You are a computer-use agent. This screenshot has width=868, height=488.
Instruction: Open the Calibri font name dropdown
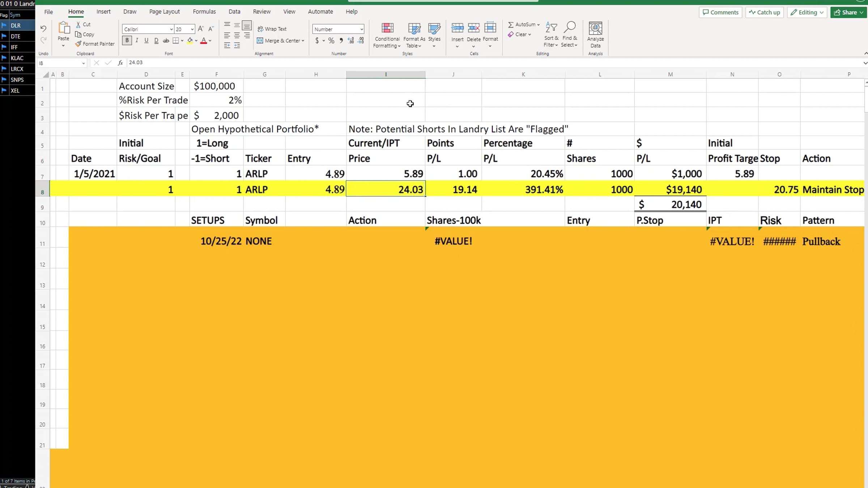click(171, 29)
